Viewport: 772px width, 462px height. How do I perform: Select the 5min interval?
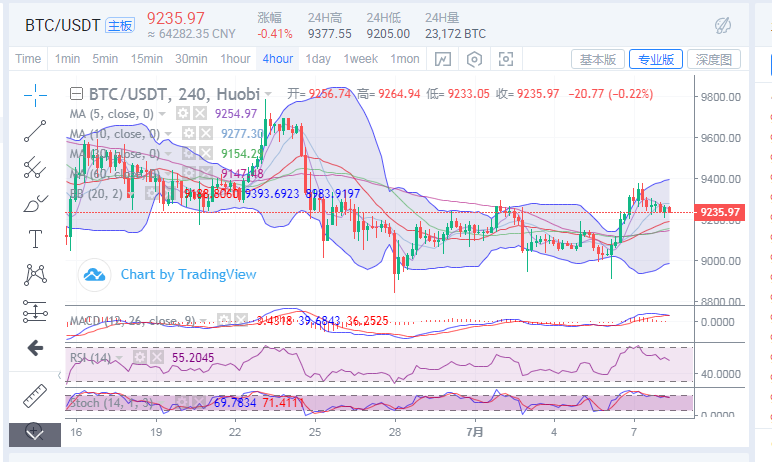tap(105, 59)
